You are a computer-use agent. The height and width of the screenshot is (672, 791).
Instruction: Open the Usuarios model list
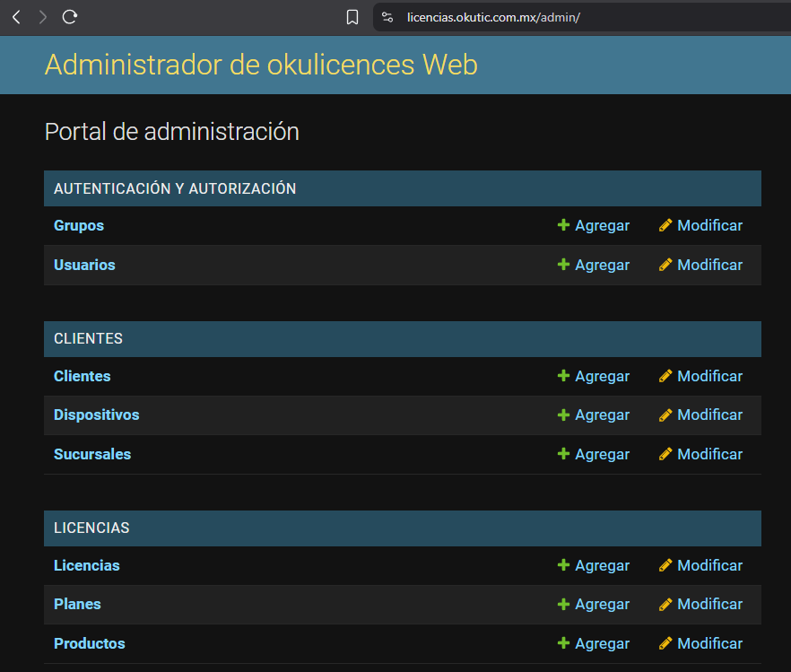(x=84, y=265)
